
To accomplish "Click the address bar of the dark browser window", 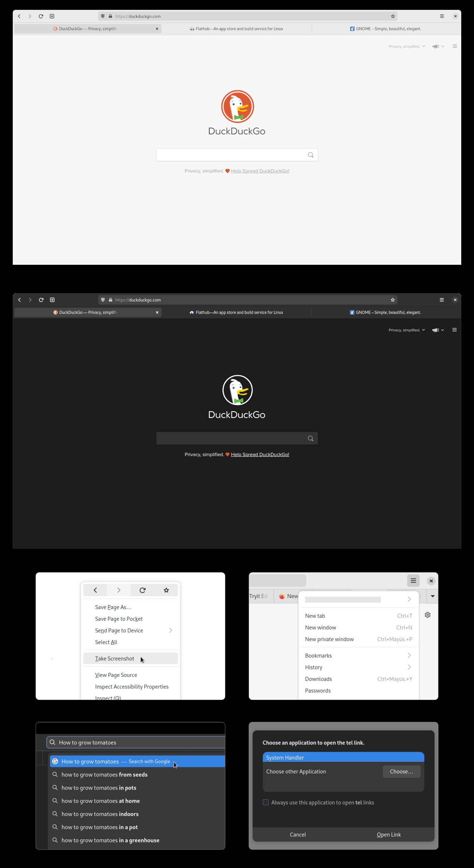I will [248, 300].
